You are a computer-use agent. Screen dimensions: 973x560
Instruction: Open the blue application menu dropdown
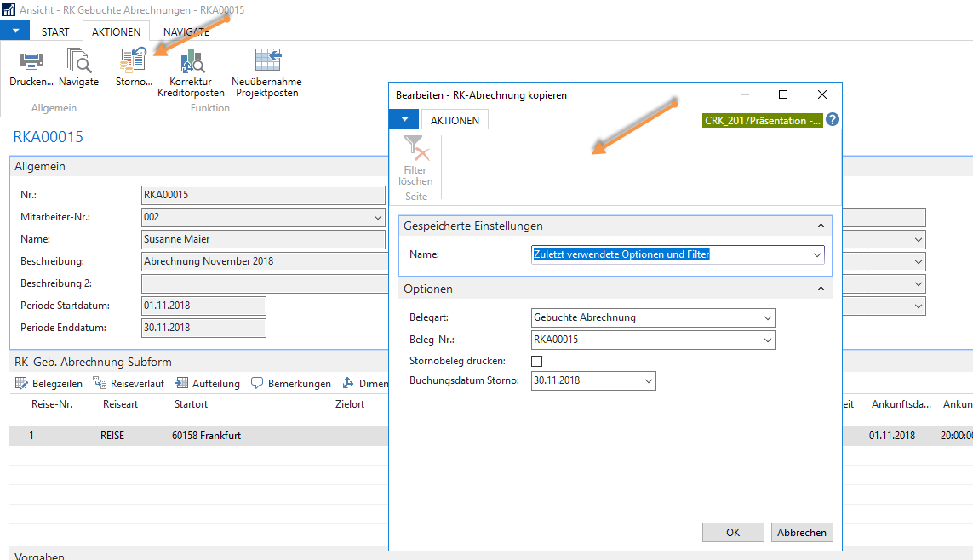(14, 31)
